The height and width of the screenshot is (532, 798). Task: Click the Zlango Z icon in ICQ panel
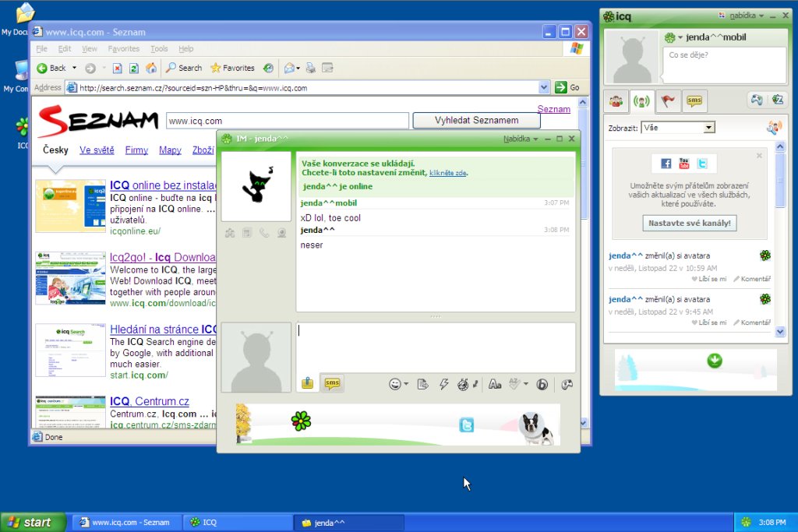(778, 100)
